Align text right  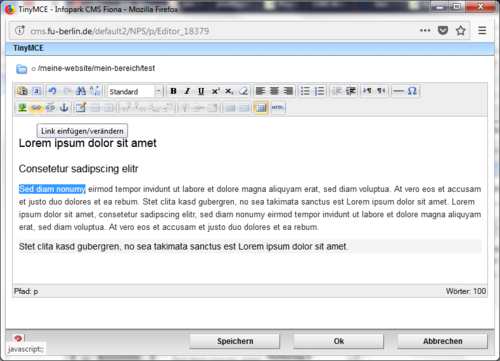[x=288, y=91]
